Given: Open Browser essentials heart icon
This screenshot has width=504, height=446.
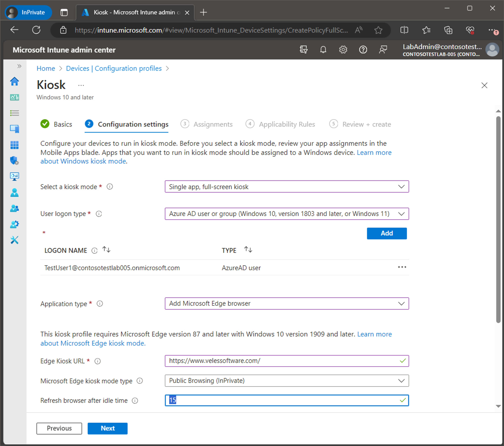Looking at the screenshot, I should 470,30.
